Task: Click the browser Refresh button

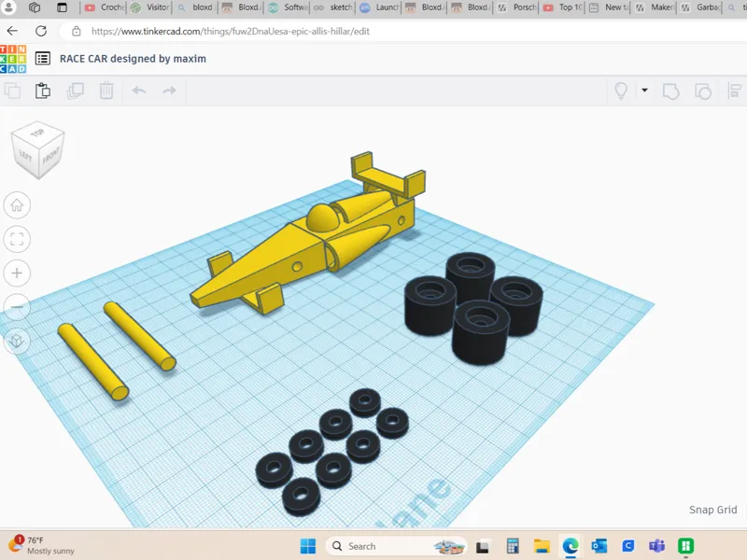Action: tap(41, 32)
